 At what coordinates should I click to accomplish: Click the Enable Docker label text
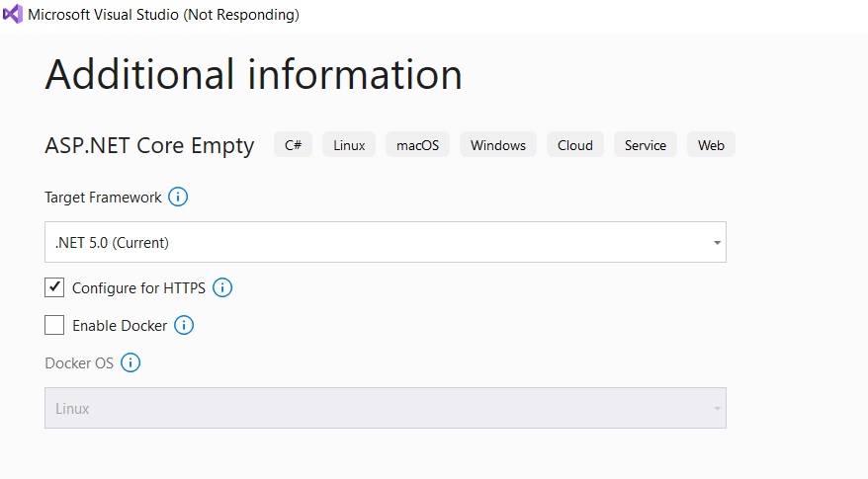click(120, 326)
